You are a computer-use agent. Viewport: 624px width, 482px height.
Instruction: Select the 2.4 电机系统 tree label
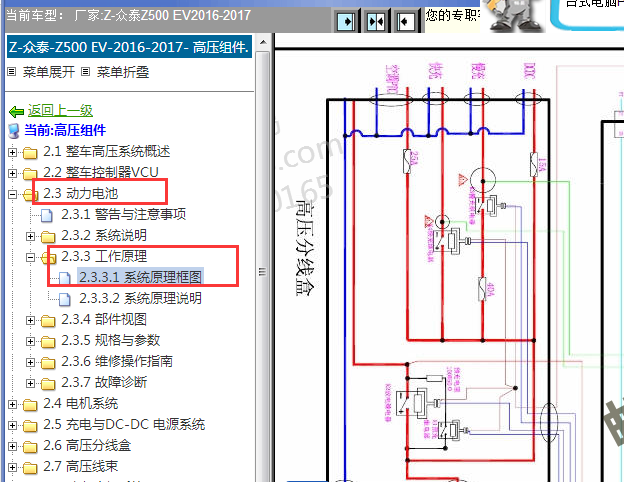point(81,404)
